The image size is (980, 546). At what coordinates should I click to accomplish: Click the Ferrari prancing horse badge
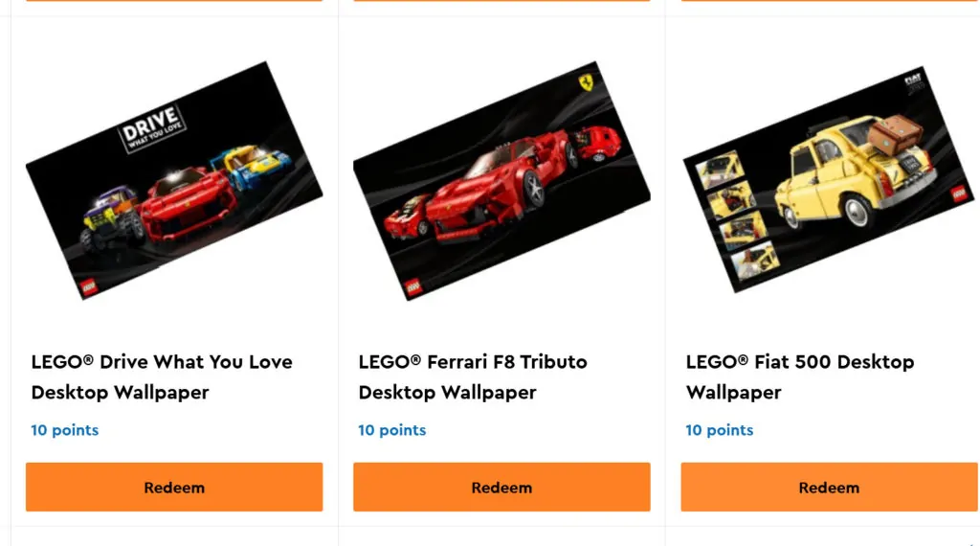tap(587, 82)
